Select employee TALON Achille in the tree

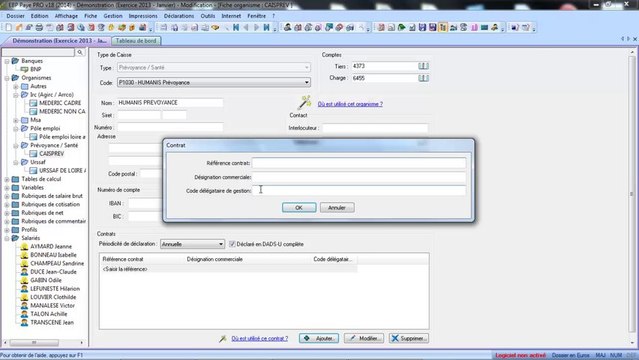click(x=48, y=314)
